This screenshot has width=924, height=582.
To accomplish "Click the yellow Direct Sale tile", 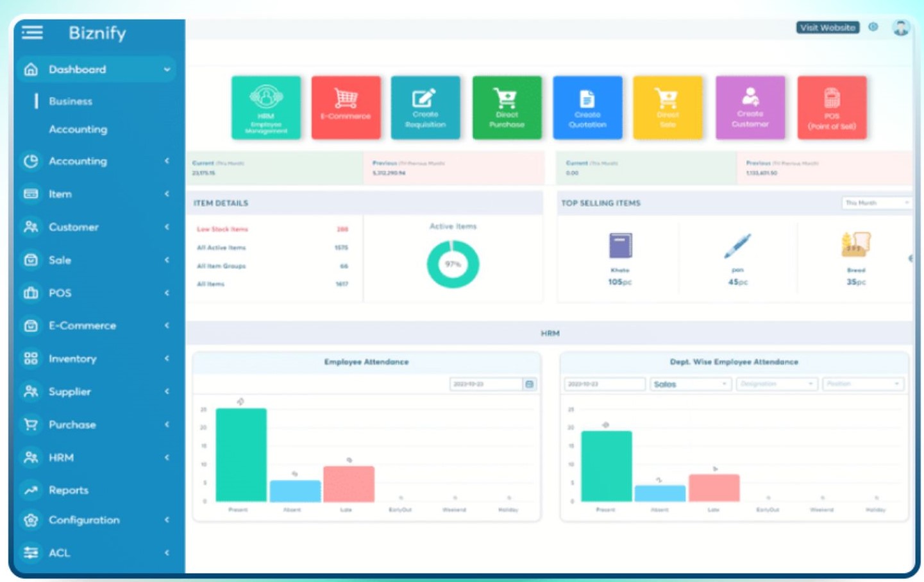I will [x=668, y=107].
